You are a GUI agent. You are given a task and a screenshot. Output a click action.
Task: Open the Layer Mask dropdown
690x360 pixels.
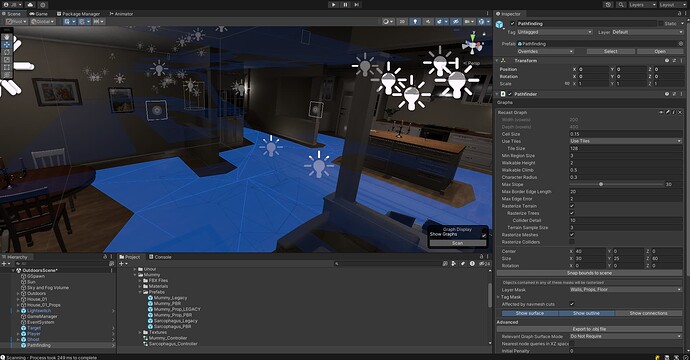pos(626,290)
